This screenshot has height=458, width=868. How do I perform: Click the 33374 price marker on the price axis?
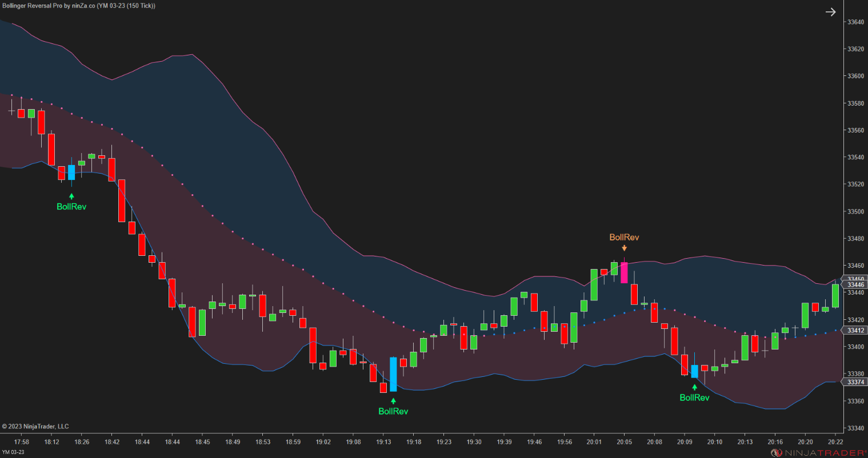(x=855, y=381)
